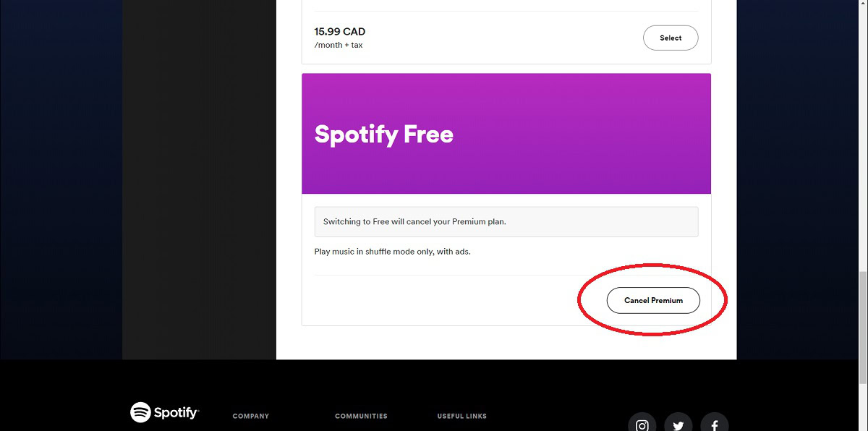
Task: Click the 'Switching to Free' notice box
Action: tap(506, 222)
